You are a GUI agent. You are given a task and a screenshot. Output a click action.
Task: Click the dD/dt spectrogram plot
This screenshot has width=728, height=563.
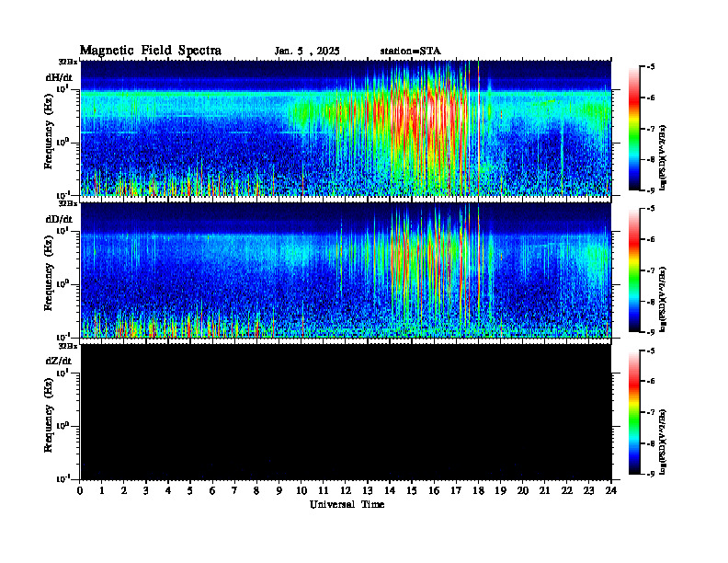point(346,270)
